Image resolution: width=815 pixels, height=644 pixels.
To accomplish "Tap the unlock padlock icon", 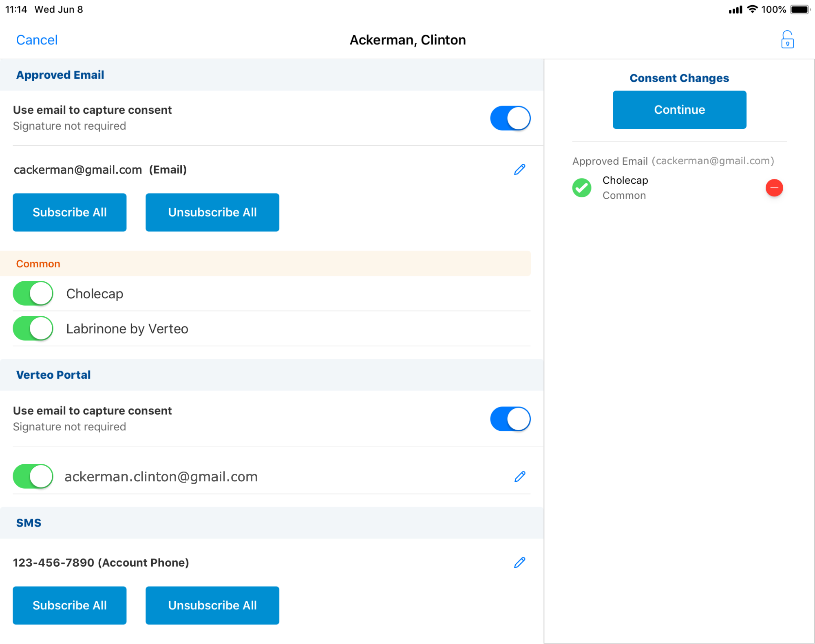I will pos(787,40).
